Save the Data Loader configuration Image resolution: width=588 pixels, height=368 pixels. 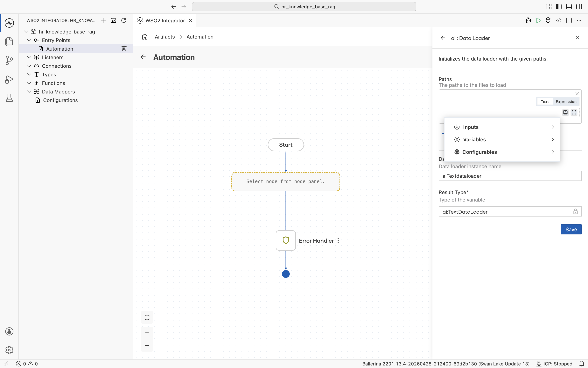[571, 229]
